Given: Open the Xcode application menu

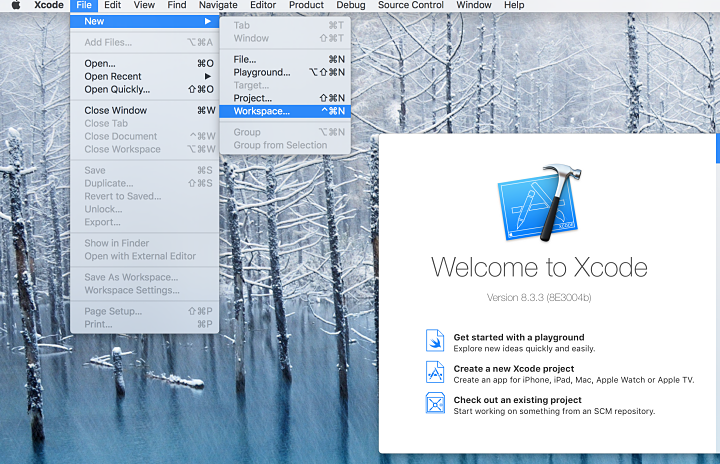Looking at the screenshot, I should (x=49, y=5).
